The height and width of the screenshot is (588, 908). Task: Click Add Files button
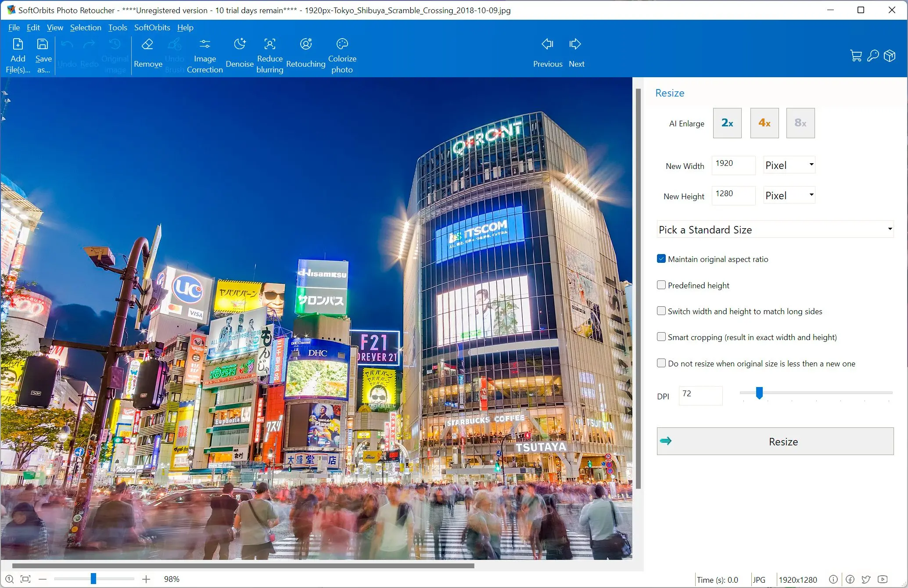coord(17,56)
